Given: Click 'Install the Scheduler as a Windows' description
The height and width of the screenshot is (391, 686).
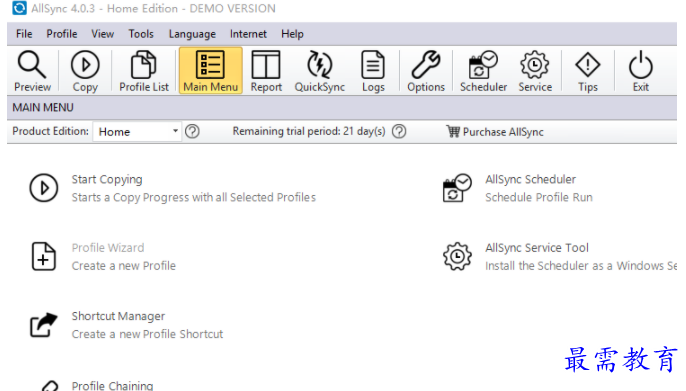Looking at the screenshot, I should [x=581, y=266].
